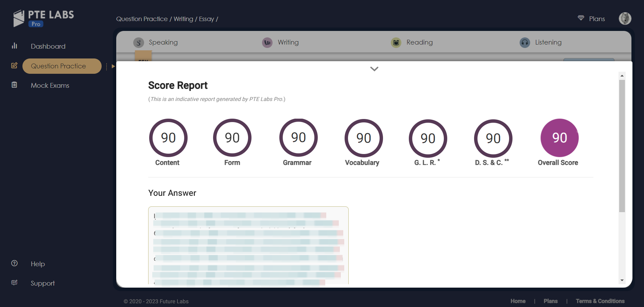
Task: Click the Grammar score circle
Action: (x=298, y=138)
